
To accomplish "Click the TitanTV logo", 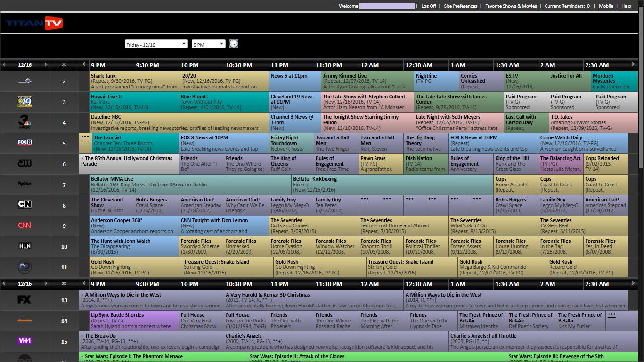I will [34, 23].
